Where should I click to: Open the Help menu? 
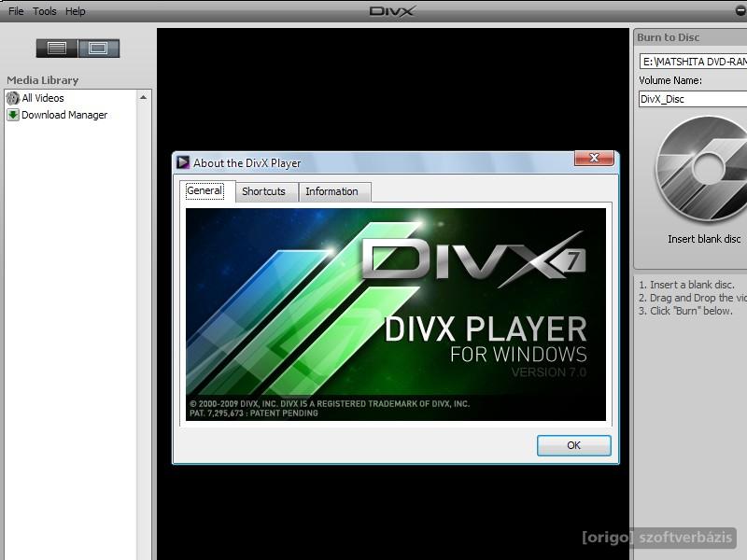76,11
